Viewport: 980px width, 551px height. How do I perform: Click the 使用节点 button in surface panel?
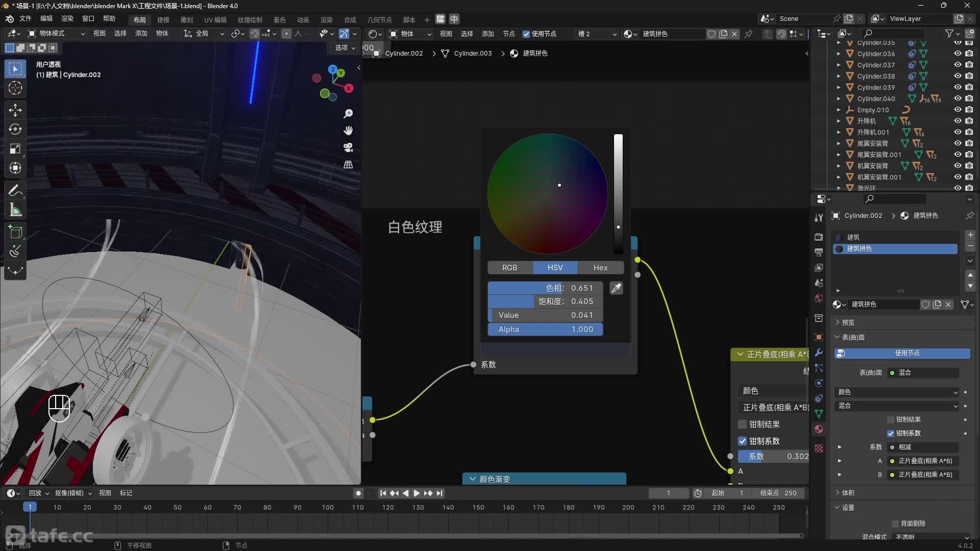(902, 353)
